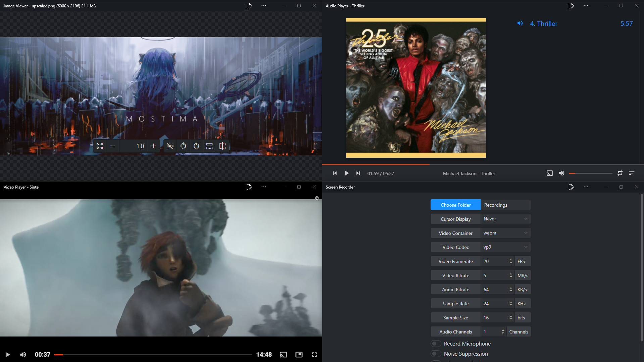Open more options menu in Video Player

[x=264, y=187]
